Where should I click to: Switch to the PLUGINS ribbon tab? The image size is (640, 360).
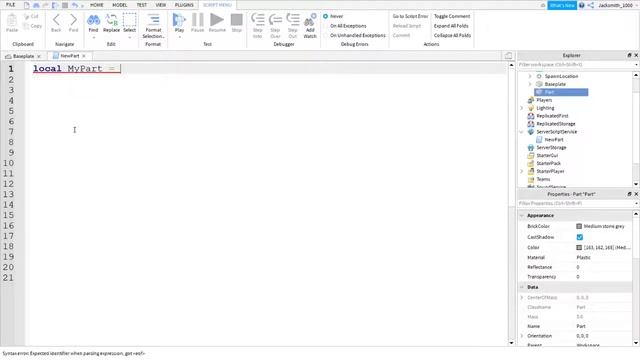click(184, 5)
